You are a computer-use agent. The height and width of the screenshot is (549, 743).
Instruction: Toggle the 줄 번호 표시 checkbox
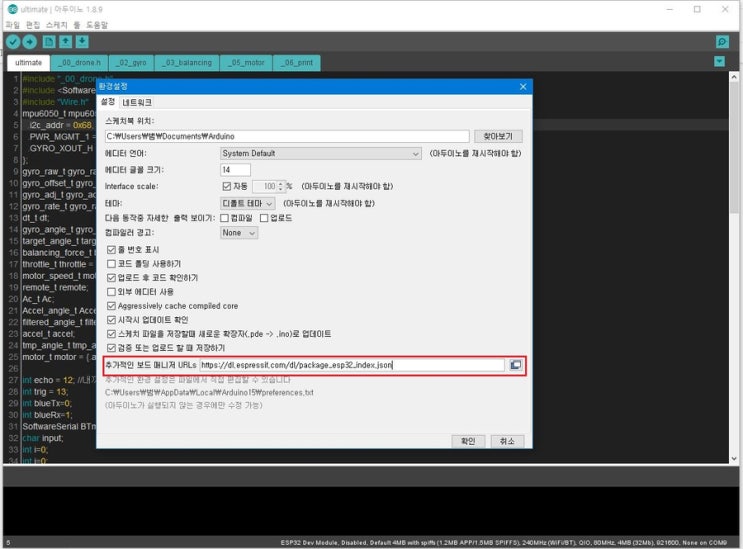pyautogui.click(x=111, y=250)
